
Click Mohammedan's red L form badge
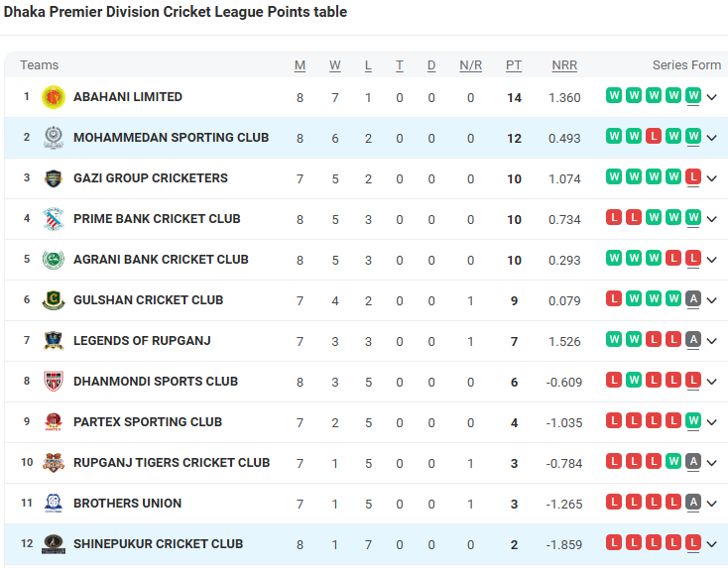(x=654, y=137)
